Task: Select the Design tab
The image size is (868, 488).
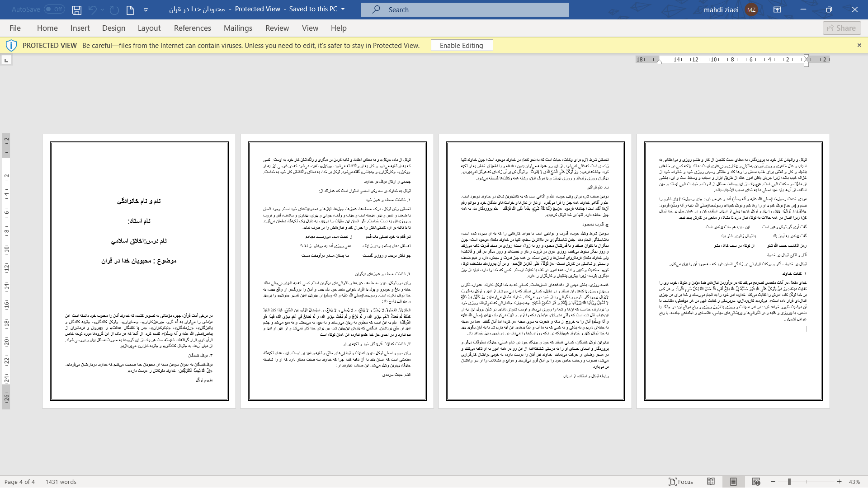Action: [113, 28]
